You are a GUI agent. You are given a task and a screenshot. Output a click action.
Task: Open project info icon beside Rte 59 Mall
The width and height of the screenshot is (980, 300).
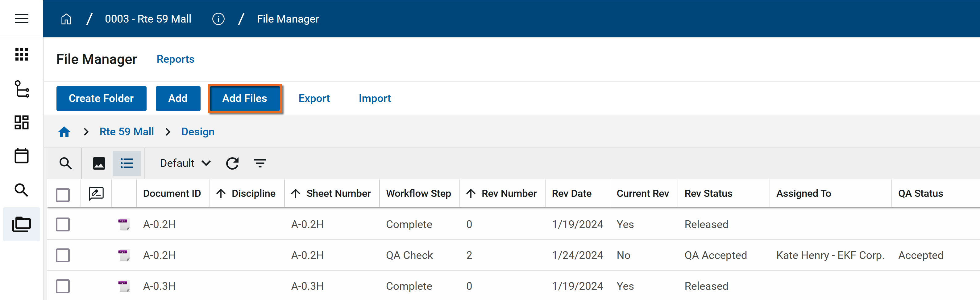point(218,19)
